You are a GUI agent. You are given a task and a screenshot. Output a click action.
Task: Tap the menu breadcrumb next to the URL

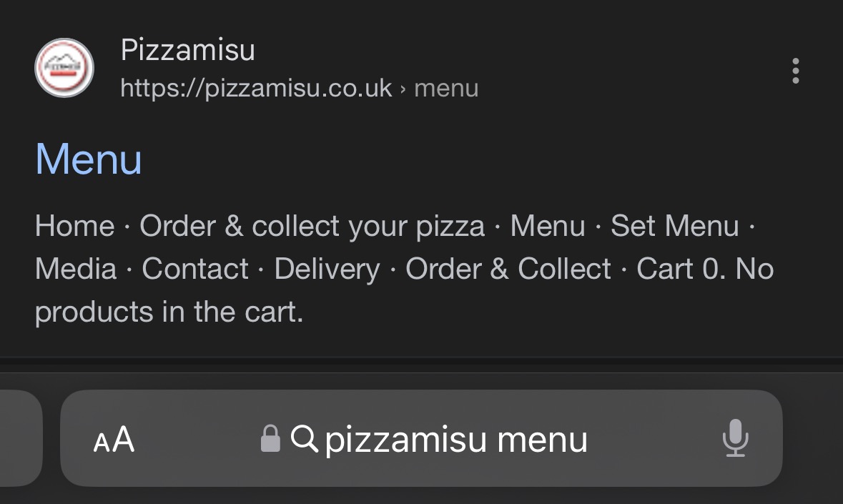pyautogui.click(x=446, y=87)
